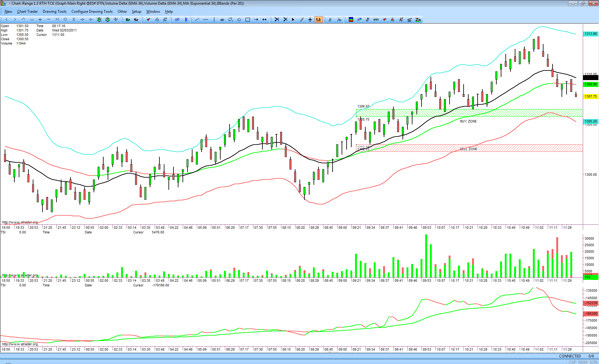Click the thin plus zoom-in icon
Viewport: 599px width, 364px height.
40,20
